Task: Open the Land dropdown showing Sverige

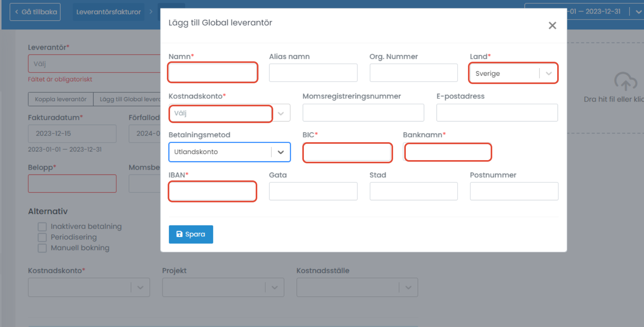Action: click(513, 73)
